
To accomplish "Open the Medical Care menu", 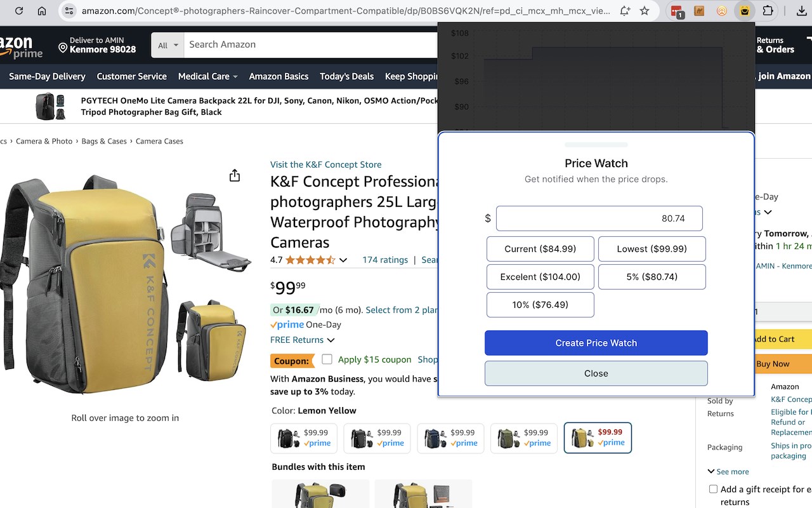I will 207,76.
